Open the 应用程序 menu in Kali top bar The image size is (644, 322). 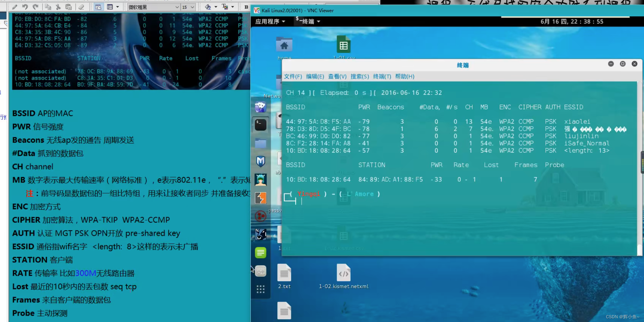point(270,21)
